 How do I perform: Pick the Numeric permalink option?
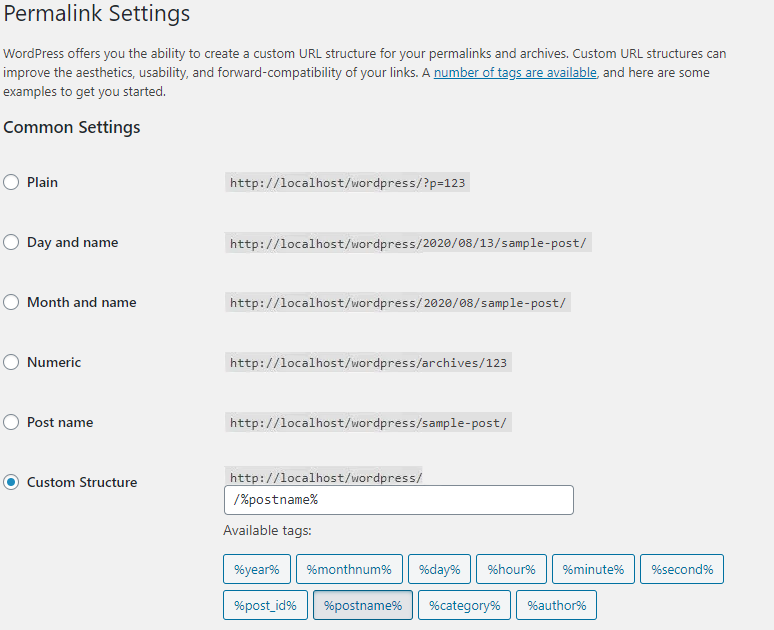(x=11, y=362)
